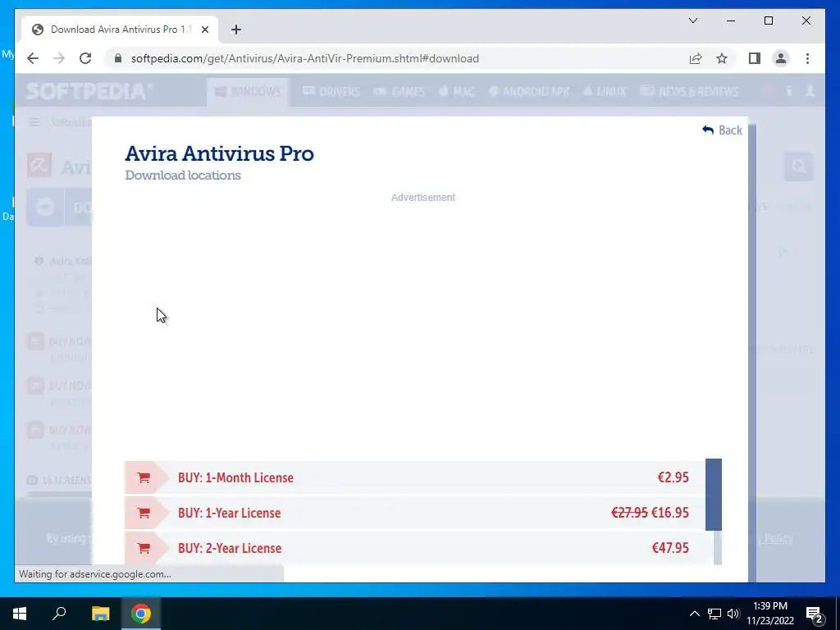This screenshot has width=840, height=630.
Task: Click the Softpedia logo
Action: (89, 92)
